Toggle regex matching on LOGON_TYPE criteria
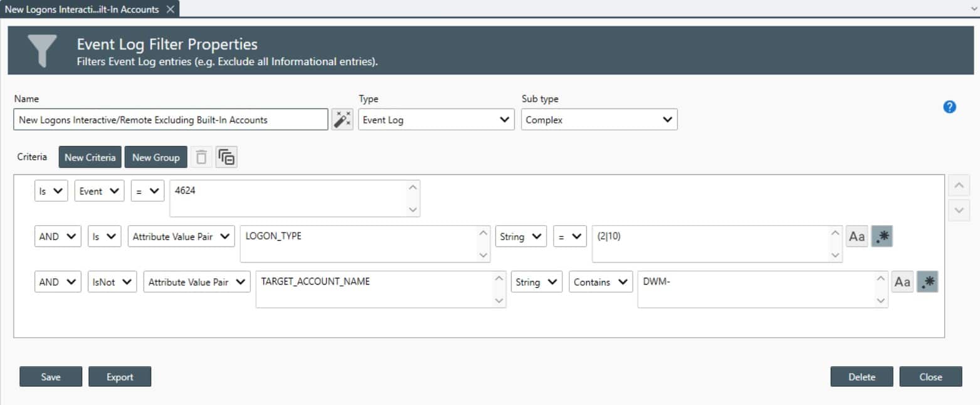980x405 pixels. pyautogui.click(x=882, y=236)
